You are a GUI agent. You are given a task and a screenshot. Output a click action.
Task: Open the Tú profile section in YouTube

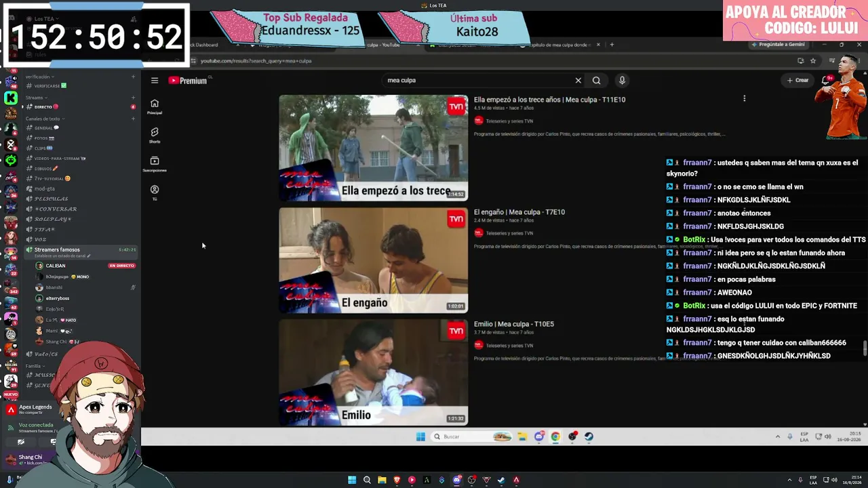[155, 192]
